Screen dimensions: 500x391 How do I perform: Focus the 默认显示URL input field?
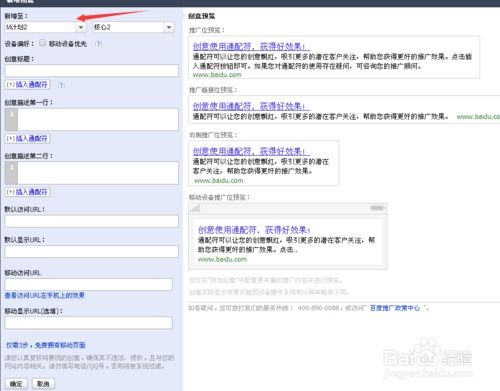pyautogui.click(x=92, y=252)
